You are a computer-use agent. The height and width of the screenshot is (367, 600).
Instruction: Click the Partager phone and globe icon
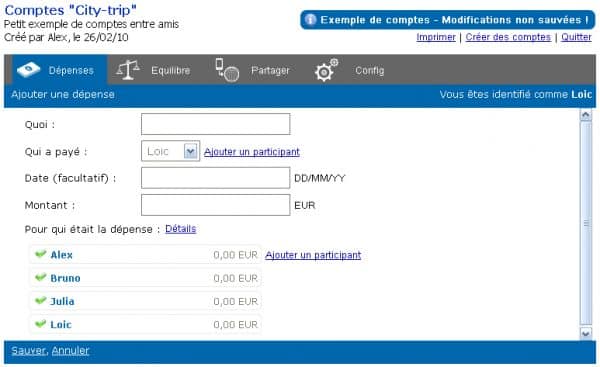227,70
